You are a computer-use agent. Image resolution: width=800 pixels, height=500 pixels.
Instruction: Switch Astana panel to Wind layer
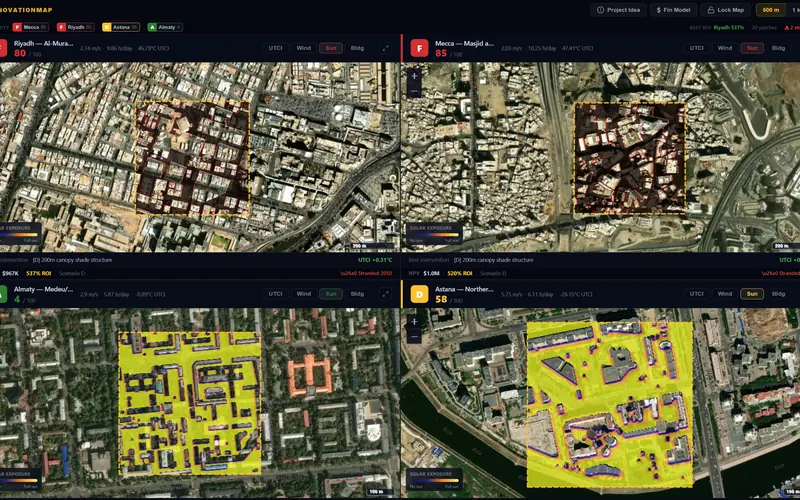(x=725, y=294)
